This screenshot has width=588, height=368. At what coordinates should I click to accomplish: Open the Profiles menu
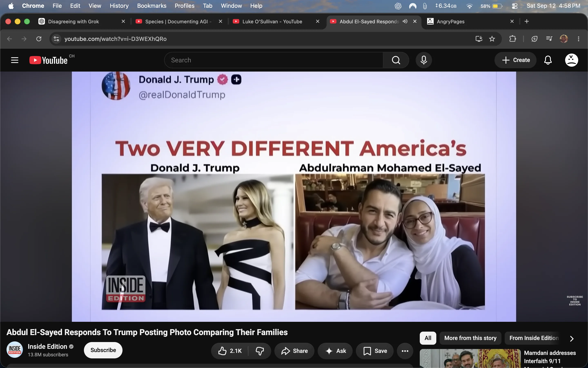pyautogui.click(x=184, y=6)
